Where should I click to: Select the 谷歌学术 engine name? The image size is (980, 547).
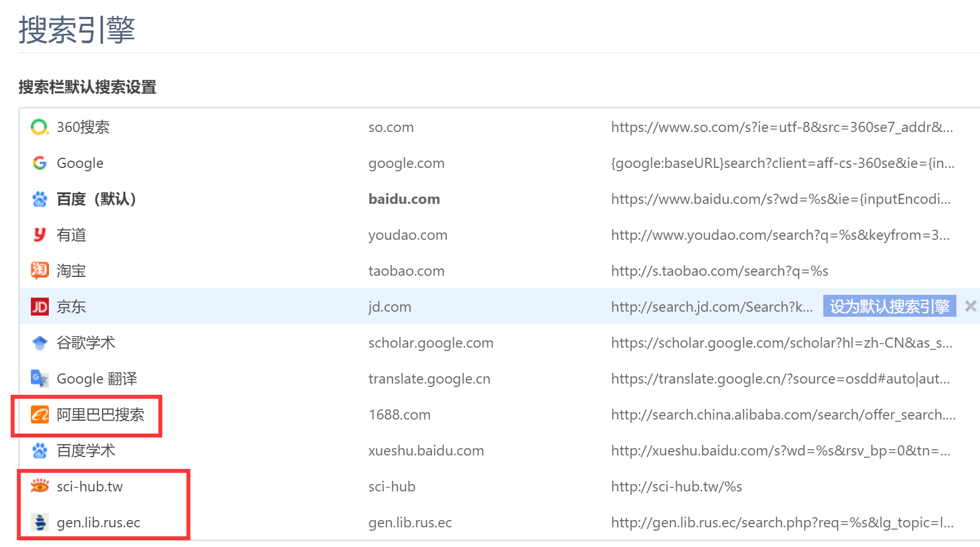86,343
